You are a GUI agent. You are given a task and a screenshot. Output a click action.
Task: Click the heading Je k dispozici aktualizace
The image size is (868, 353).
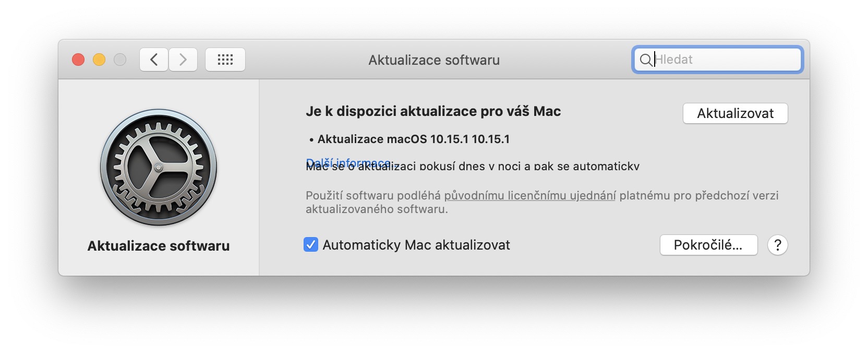tap(433, 111)
